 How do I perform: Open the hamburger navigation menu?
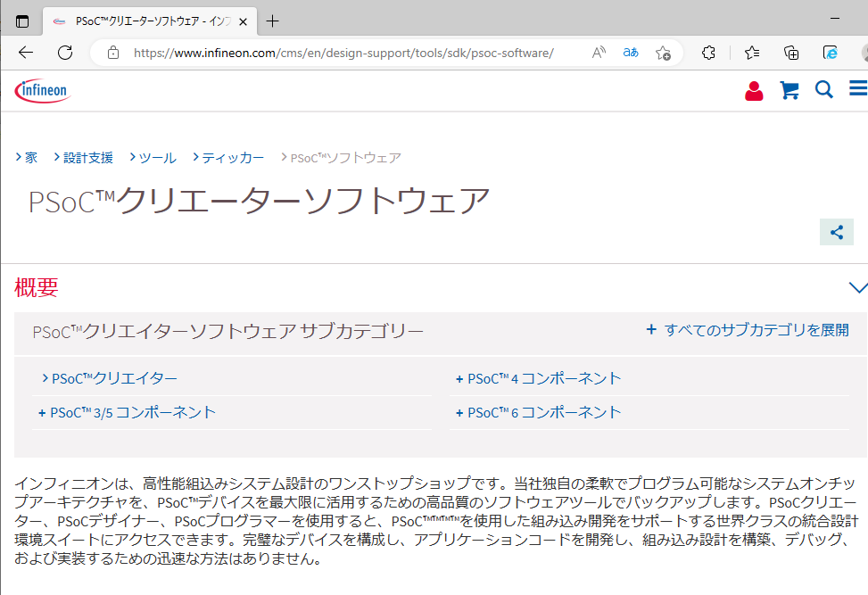click(858, 88)
